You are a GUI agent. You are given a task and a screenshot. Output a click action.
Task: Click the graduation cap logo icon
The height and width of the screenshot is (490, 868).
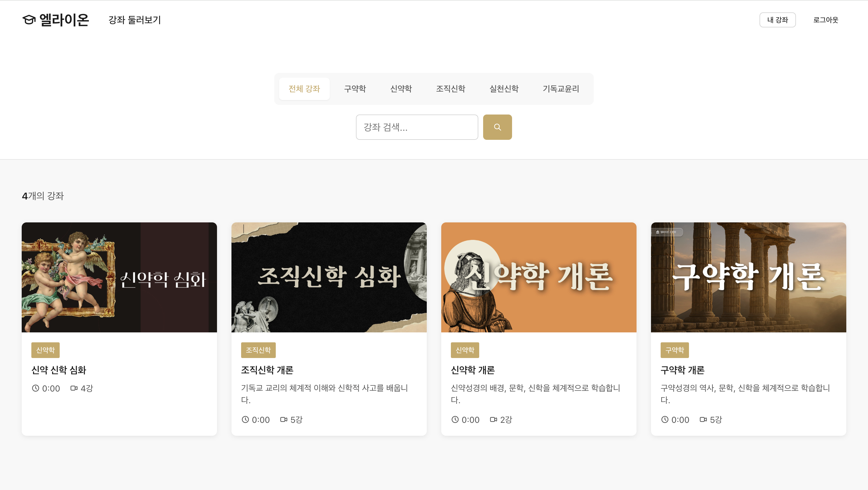pyautogui.click(x=29, y=20)
